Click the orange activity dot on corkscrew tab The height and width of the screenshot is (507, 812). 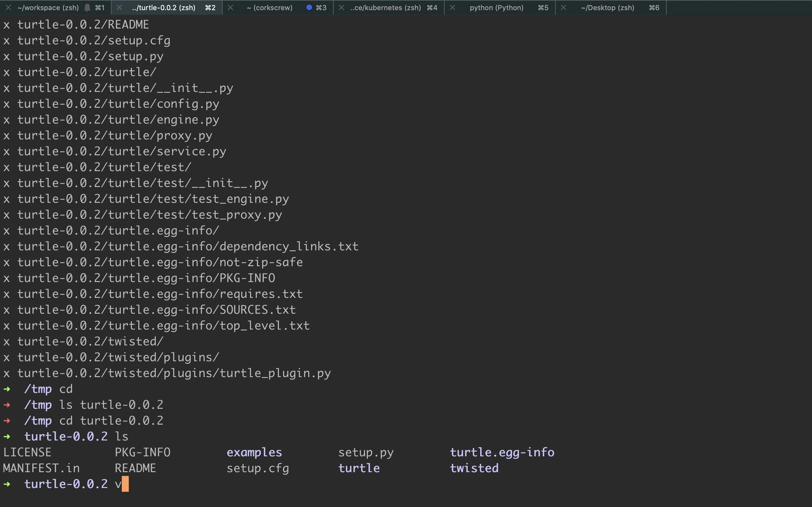click(x=308, y=7)
